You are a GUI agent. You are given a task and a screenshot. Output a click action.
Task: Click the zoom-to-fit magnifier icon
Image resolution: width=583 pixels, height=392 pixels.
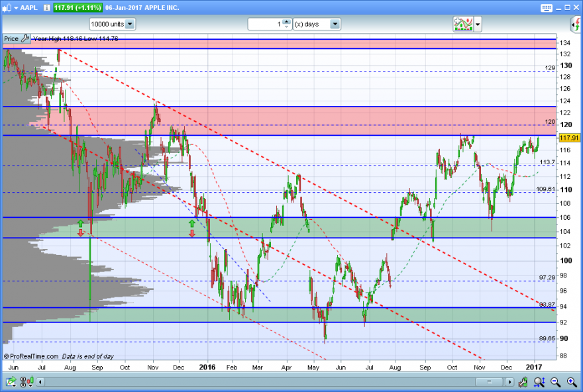[539, 381]
